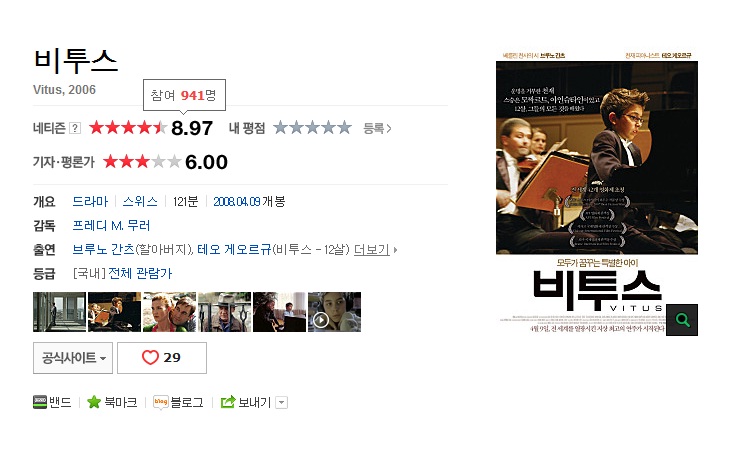Share to blog via orange blog icon
This screenshot has width=735, height=449.
tap(160, 402)
